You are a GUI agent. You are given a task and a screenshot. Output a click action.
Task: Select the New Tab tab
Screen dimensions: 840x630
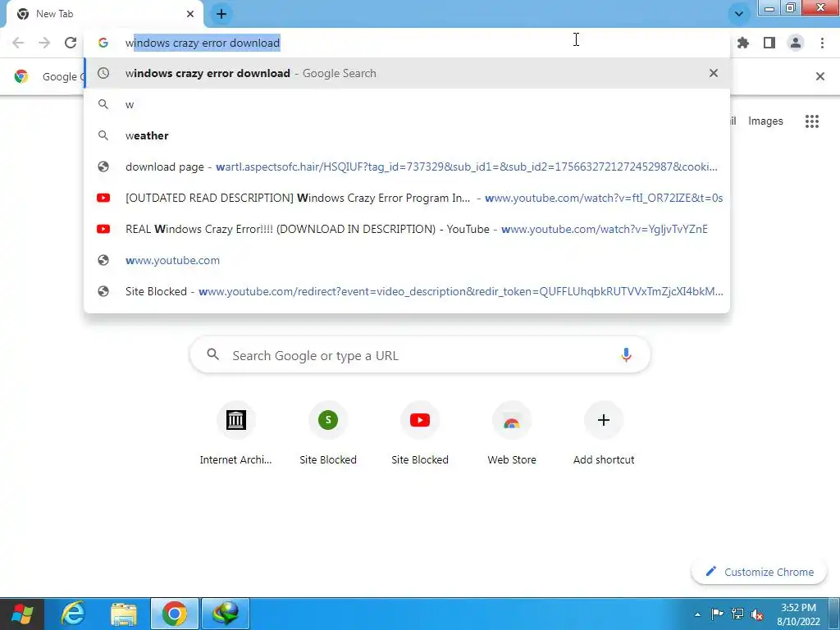(x=104, y=14)
